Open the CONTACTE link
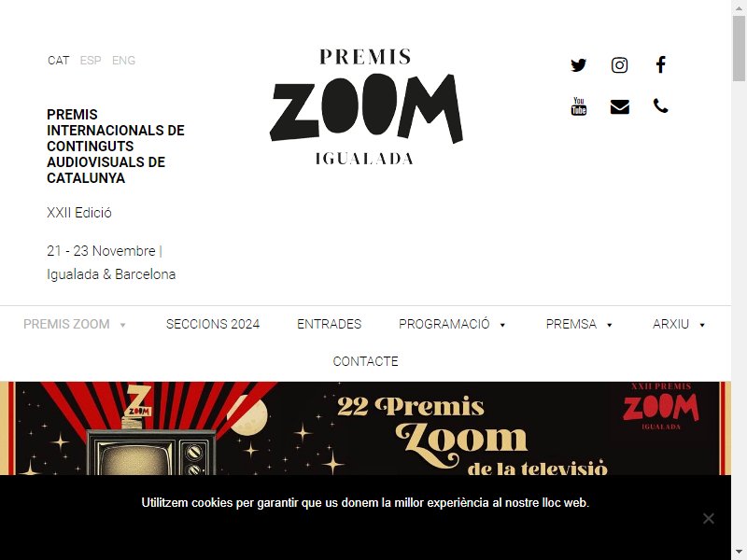 coord(365,361)
